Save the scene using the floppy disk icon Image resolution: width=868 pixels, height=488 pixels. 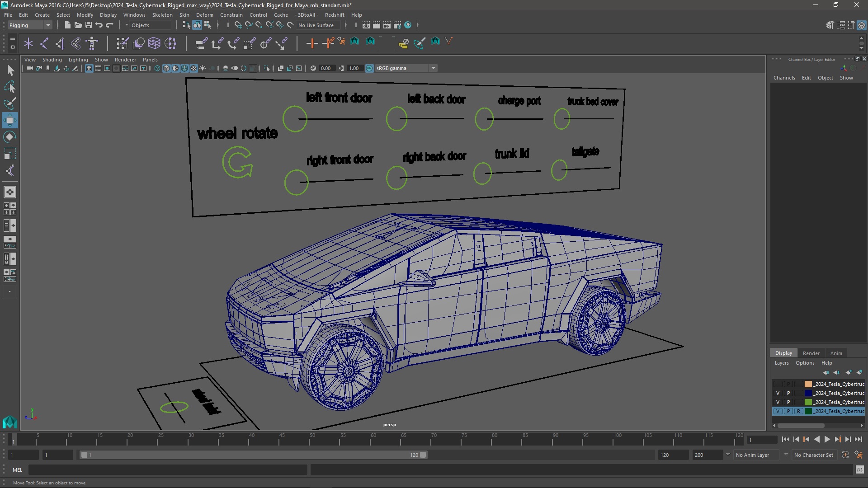click(x=88, y=25)
